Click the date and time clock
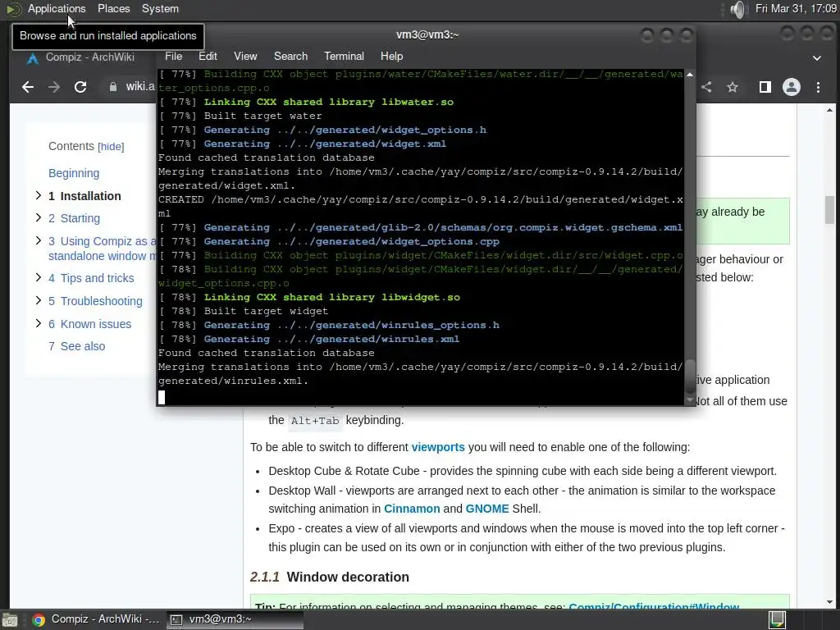 click(x=796, y=8)
